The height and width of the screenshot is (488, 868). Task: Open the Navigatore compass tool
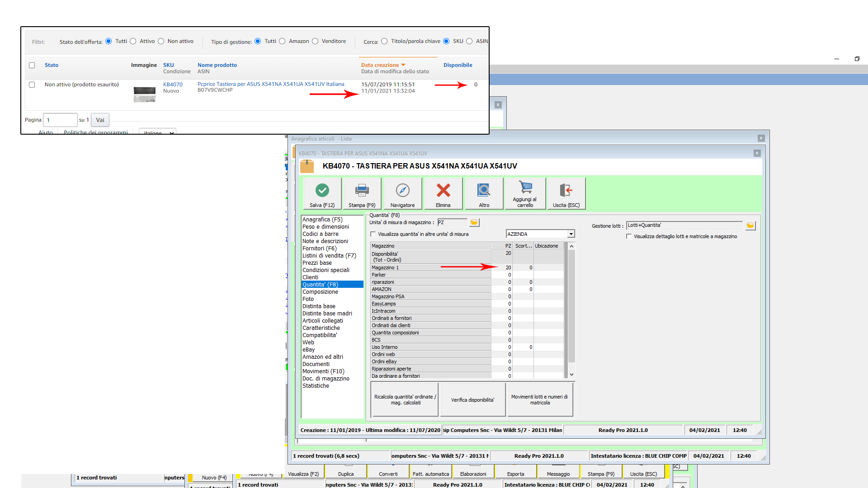[402, 193]
